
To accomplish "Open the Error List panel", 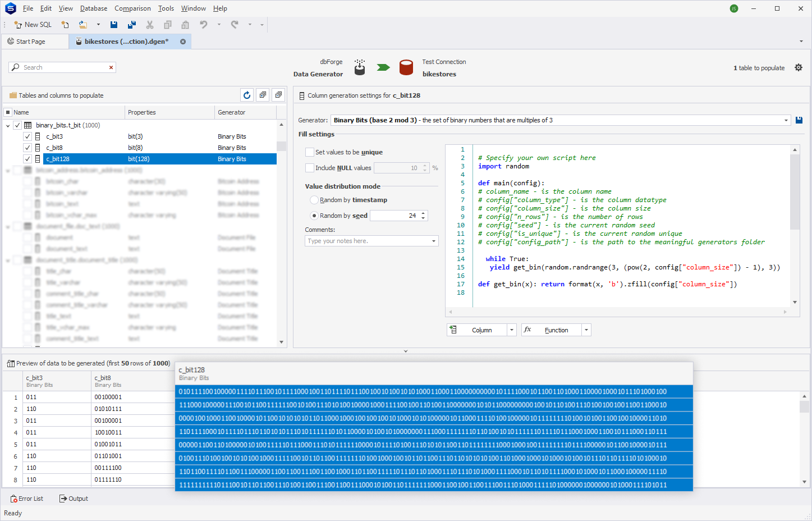I will (27, 499).
